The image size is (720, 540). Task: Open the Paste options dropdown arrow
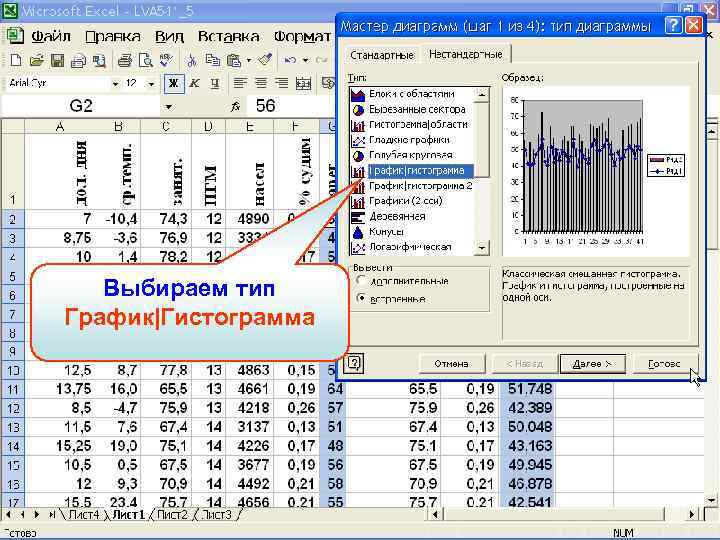(x=249, y=60)
